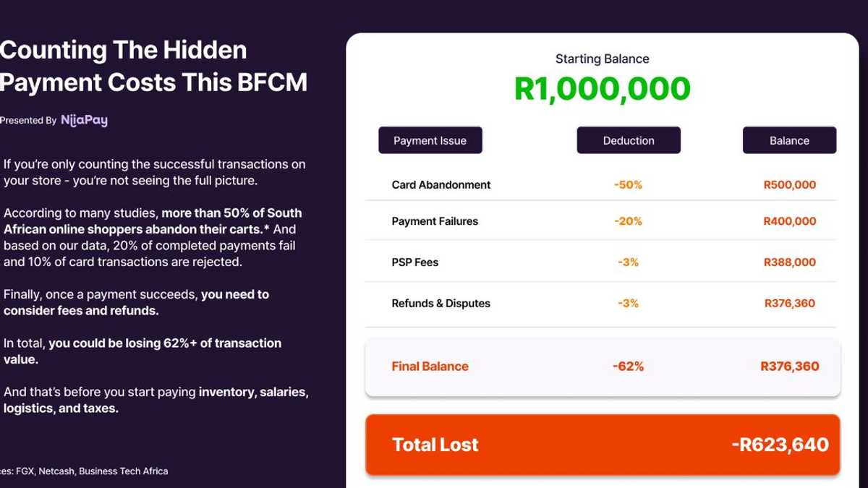Click the -20% deduction value
This screenshot has width=868, height=488.
point(628,221)
